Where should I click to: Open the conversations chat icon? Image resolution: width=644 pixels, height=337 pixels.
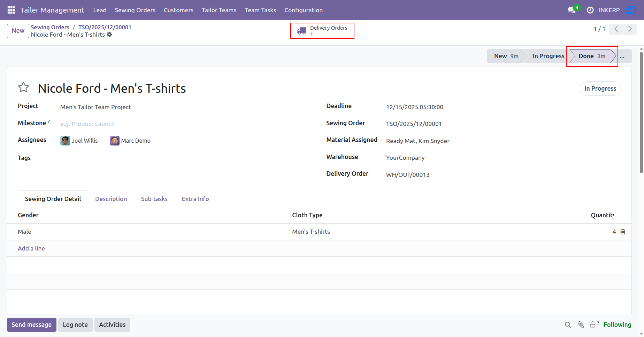[x=572, y=10]
